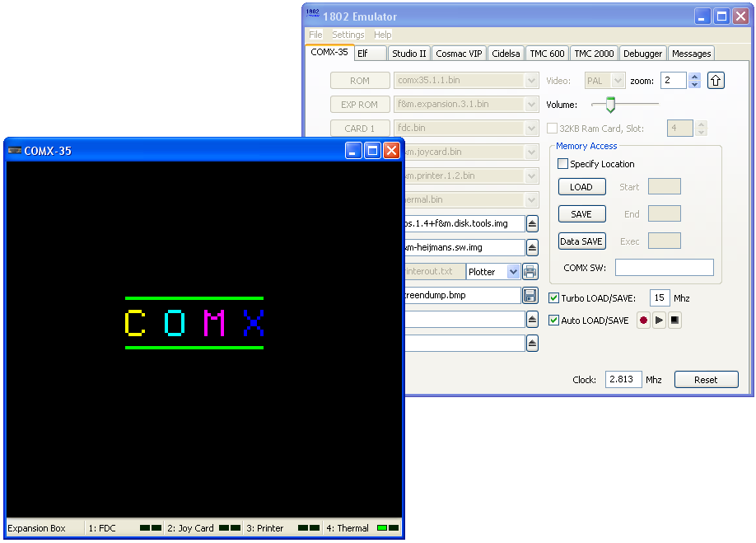The width and height of the screenshot is (756, 543).
Task: Close the 1802 Emulator window
Action: (740, 16)
